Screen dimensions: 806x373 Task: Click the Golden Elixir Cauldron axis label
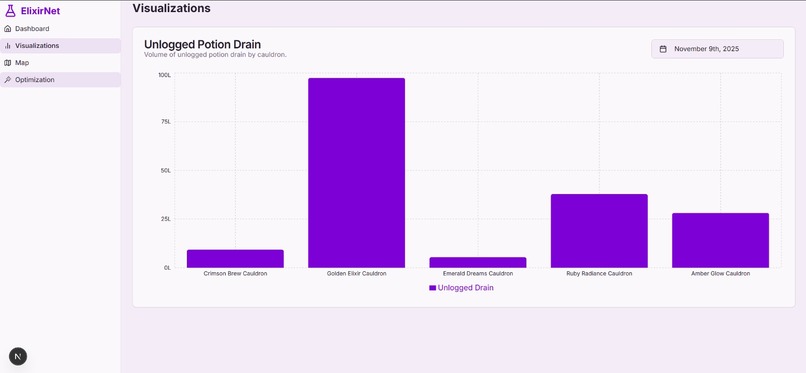pos(356,274)
